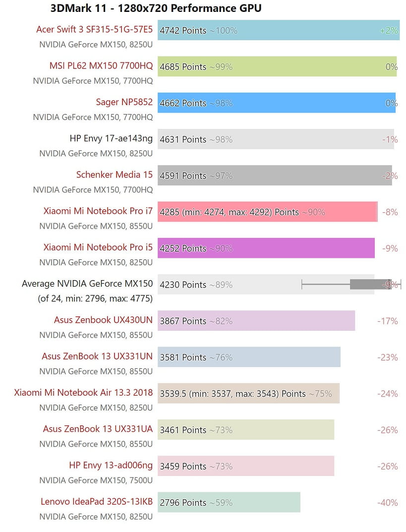Image resolution: width=406 pixels, height=532 pixels.
Task: Click the Lenovo IdeaPad 320S-13IKB link
Action: 97,502
